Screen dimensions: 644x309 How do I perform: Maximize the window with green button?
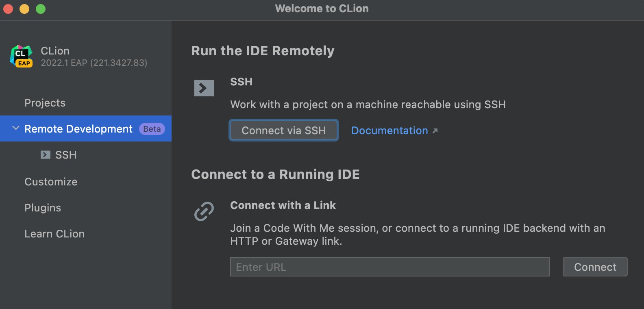pos(41,9)
